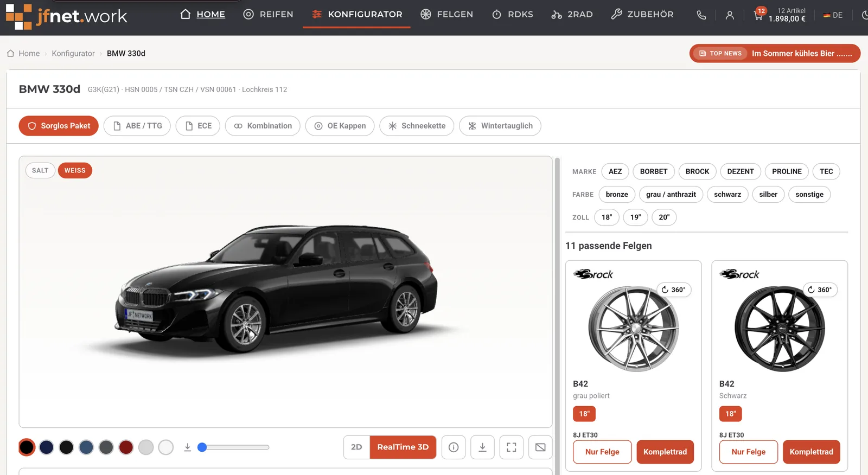Click Komplettrad for Schwarz B42
868x475 pixels.
coord(812,452)
